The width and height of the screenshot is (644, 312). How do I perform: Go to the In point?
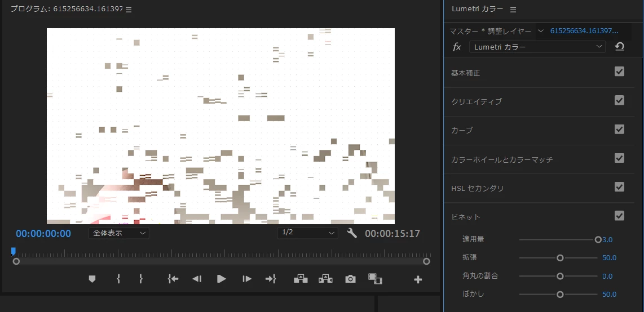click(x=173, y=279)
